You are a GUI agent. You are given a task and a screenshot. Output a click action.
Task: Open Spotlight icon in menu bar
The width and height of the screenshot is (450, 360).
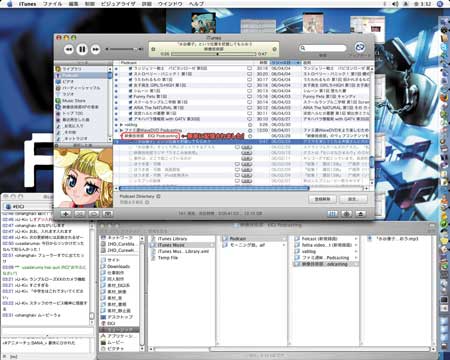coord(440,4)
